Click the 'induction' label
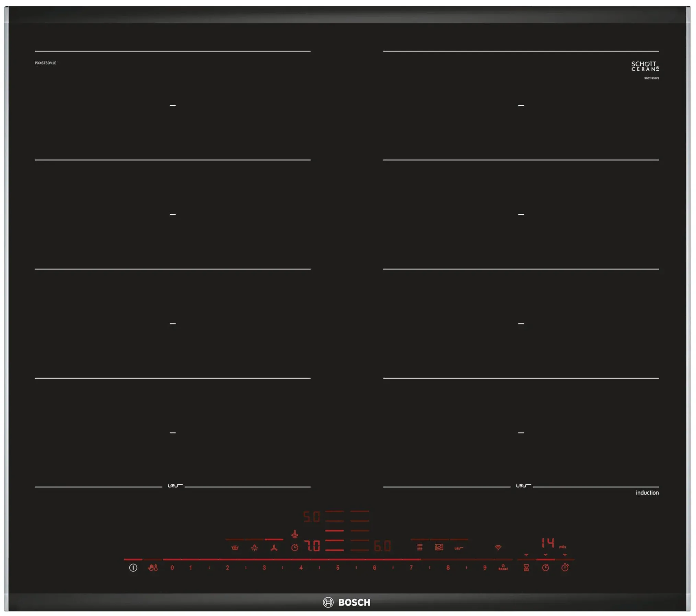Viewport: 696px width, 616px height. 647,493
